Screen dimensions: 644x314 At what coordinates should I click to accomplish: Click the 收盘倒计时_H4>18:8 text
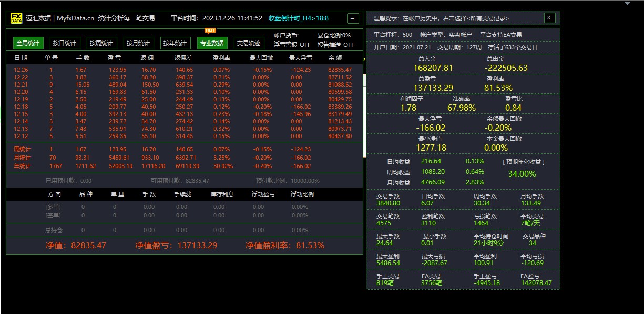[298, 18]
